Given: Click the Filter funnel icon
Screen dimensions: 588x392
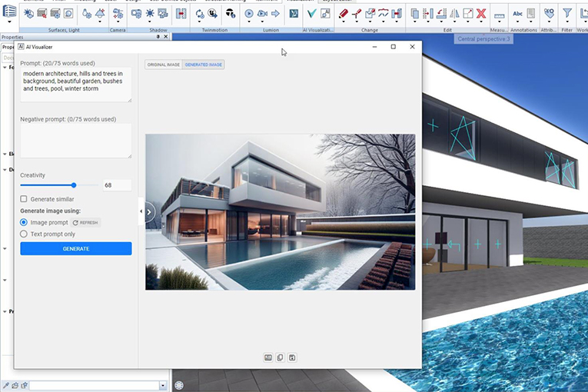Looking at the screenshot, I should [x=566, y=14].
